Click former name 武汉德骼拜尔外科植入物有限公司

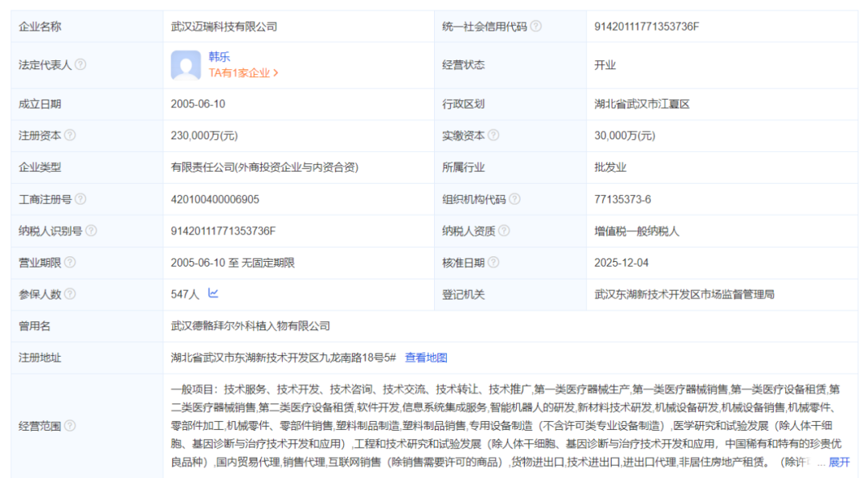coord(250,326)
